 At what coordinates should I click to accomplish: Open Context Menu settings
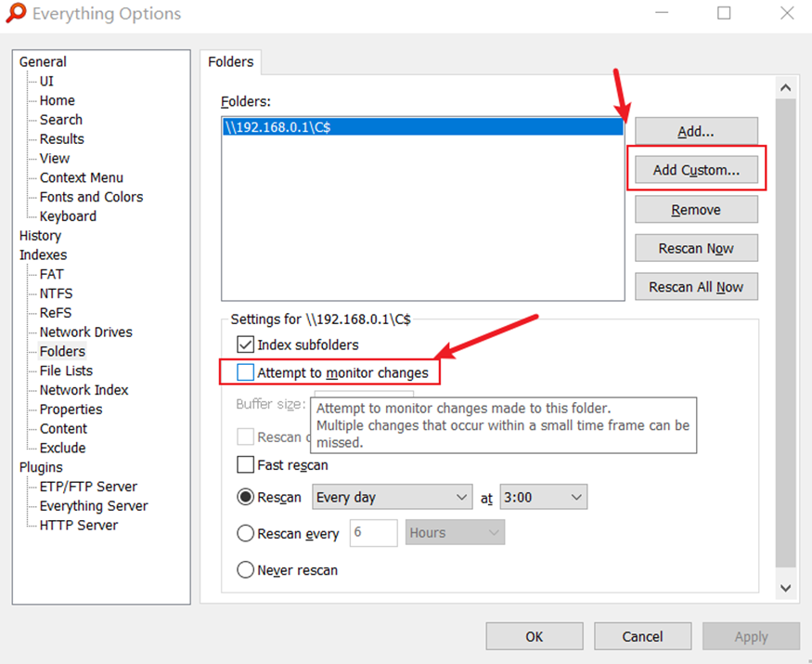tap(82, 177)
